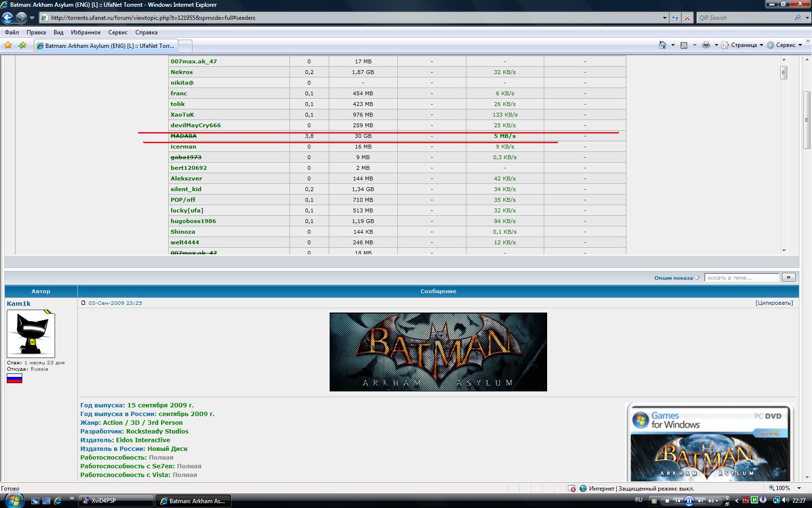This screenshot has height=508, width=812.
Task: Open the Favorites Center star icon
Action: click(x=8, y=45)
